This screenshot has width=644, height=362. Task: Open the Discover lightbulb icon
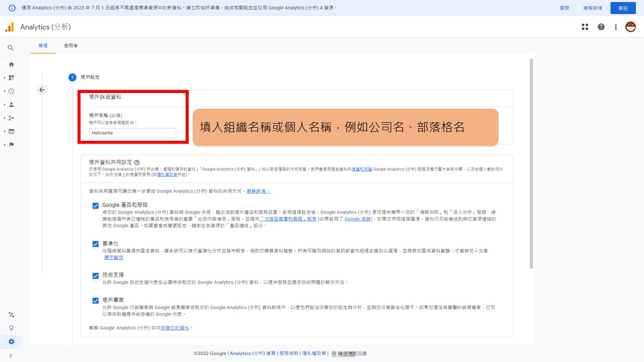[x=11, y=328]
